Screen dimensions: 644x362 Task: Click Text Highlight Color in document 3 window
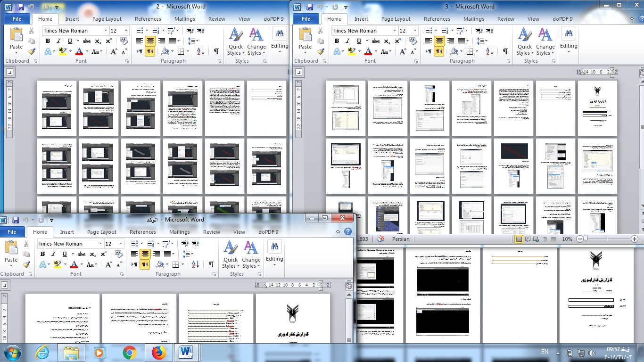(351, 51)
